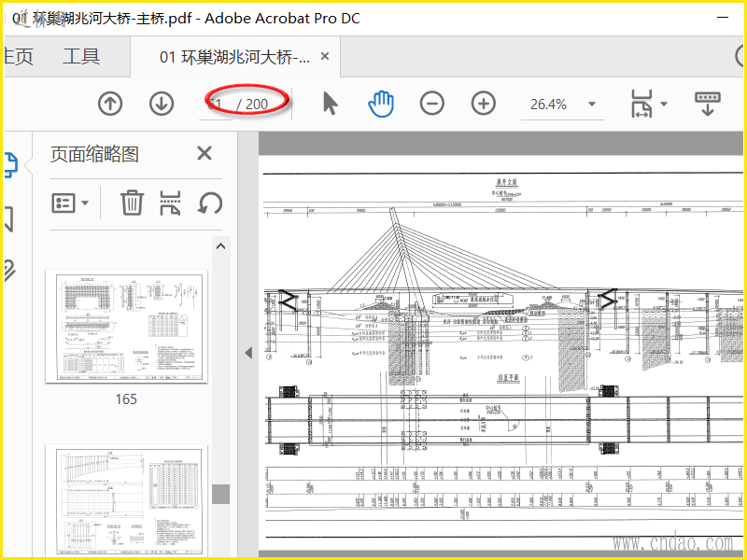The height and width of the screenshot is (560, 747).
Task: Click the thumbnail scrollbar up arrow
Action: coord(220,246)
